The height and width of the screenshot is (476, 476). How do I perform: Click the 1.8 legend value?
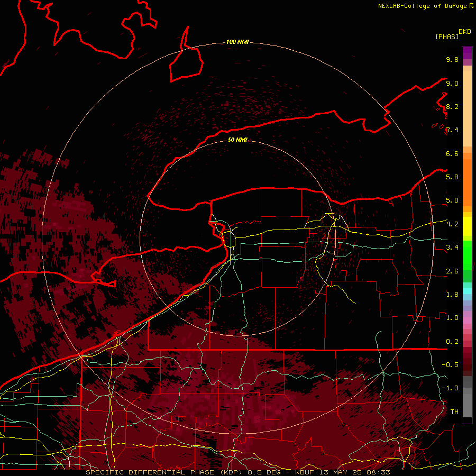(x=452, y=294)
